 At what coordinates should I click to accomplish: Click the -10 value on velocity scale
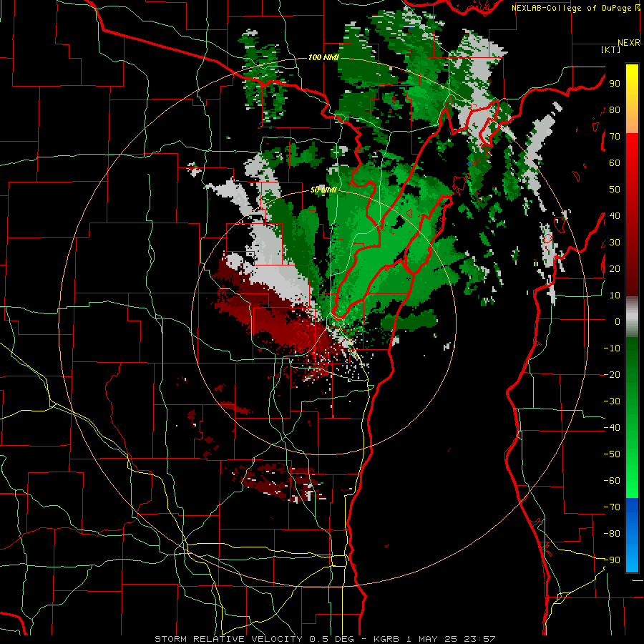pyautogui.click(x=612, y=348)
